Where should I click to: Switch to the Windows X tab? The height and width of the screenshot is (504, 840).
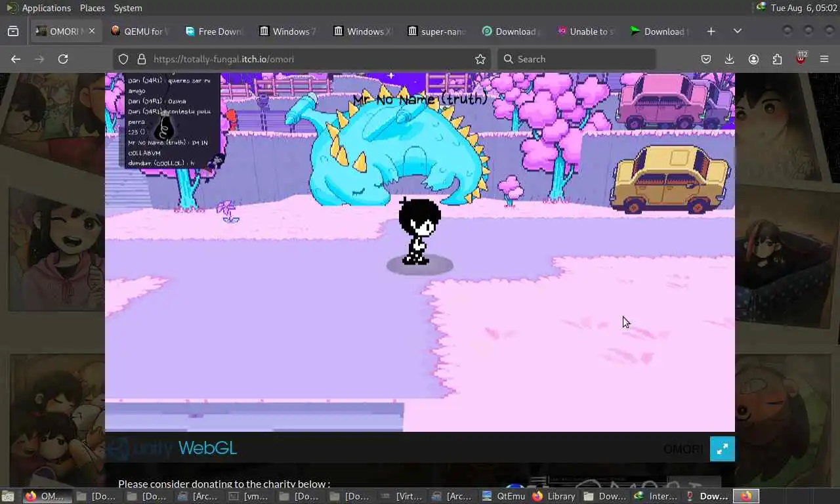[362, 31]
